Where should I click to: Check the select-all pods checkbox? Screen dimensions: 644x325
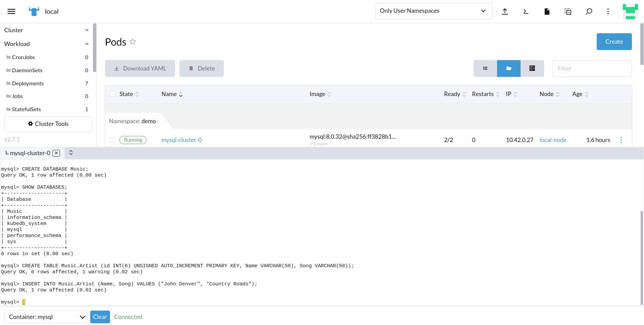tap(112, 94)
